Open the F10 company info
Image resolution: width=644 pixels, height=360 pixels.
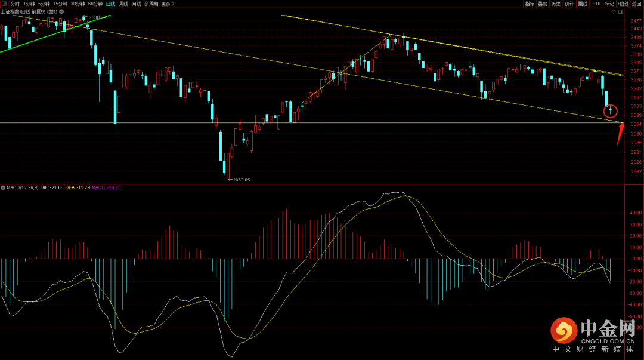click(x=596, y=4)
